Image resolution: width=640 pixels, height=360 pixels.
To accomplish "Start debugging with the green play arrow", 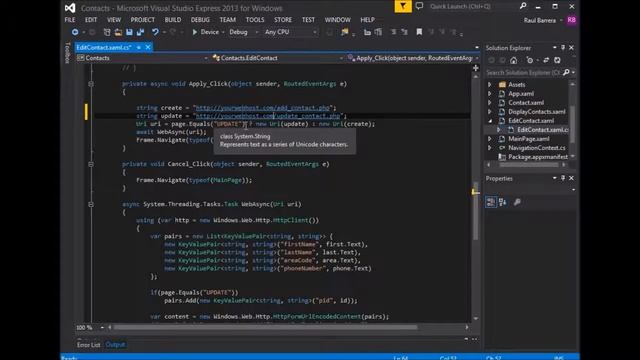I will click(x=195, y=32).
